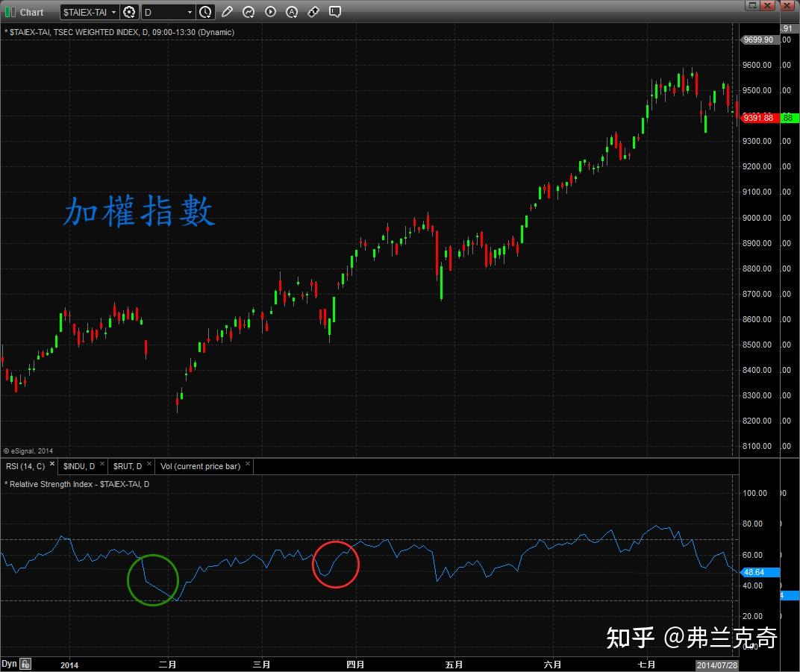Click the lock icon beside Dyn

(25, 664)
